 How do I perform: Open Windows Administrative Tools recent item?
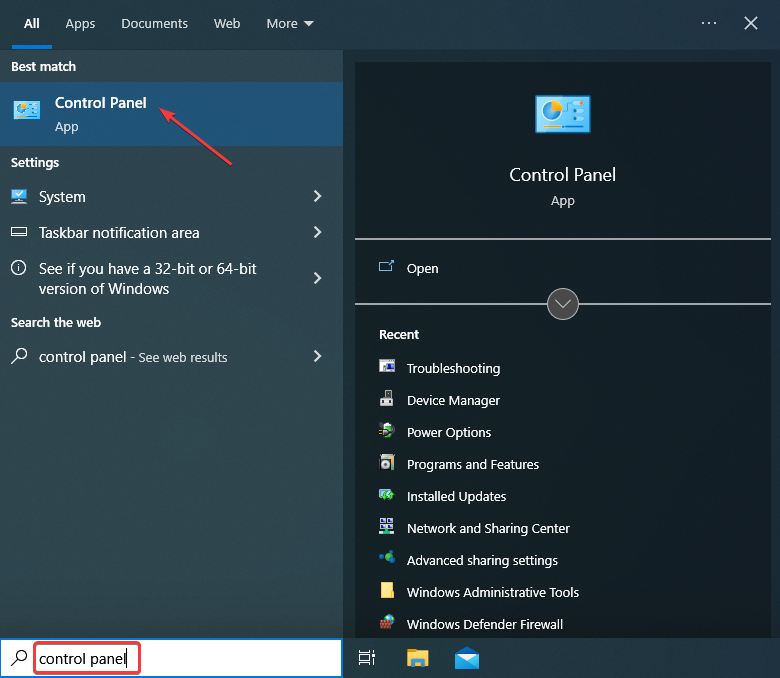click(x=492, y=592)
